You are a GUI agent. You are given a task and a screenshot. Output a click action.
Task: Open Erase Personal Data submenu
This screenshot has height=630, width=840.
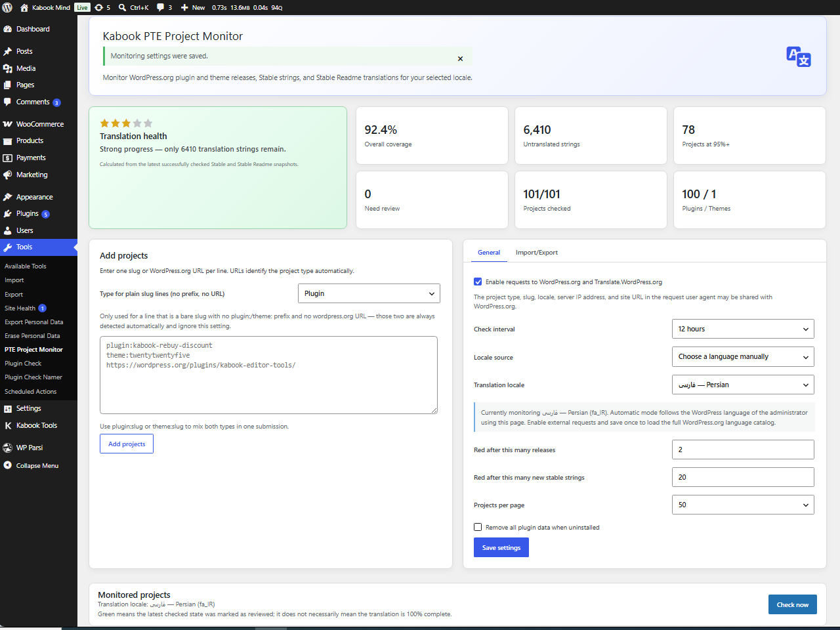32,336
